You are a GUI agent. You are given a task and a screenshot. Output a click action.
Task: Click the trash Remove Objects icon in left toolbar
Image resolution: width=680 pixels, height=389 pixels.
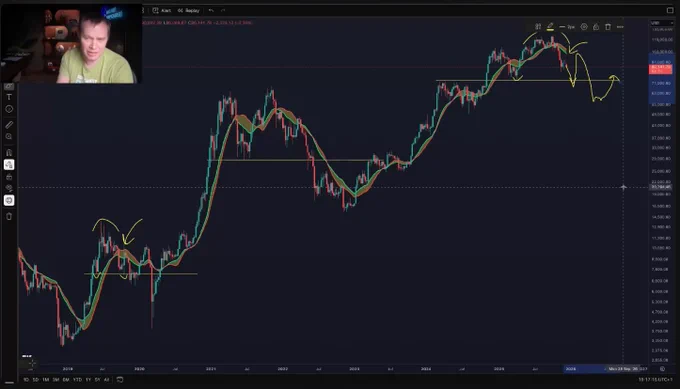pos(9,216)
